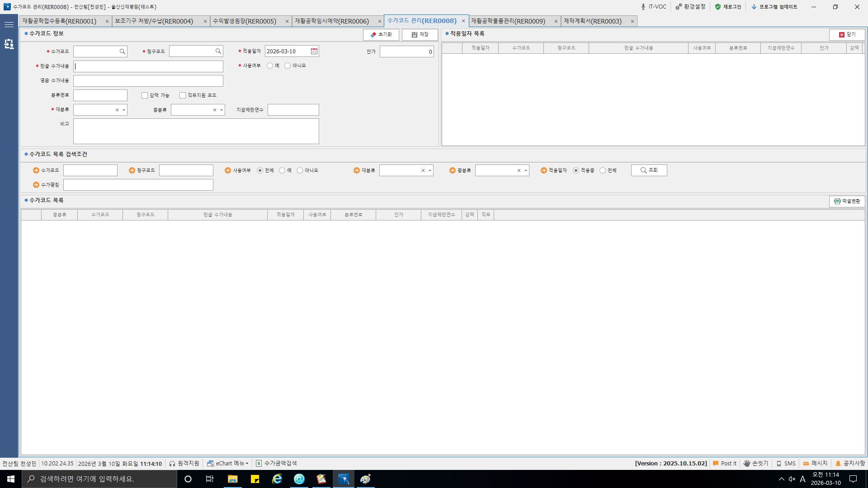Expand the 대분류 dropdown in 수가코드 정보
868x488 pixels.
124,110
